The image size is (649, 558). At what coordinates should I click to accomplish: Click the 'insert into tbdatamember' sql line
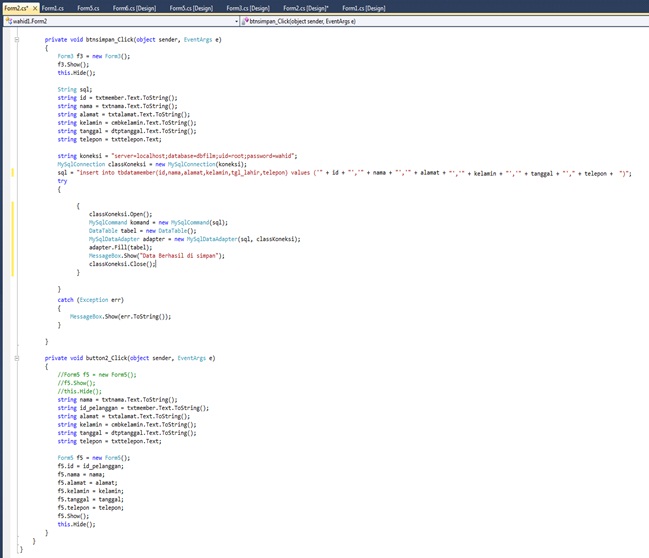[344, 173]
